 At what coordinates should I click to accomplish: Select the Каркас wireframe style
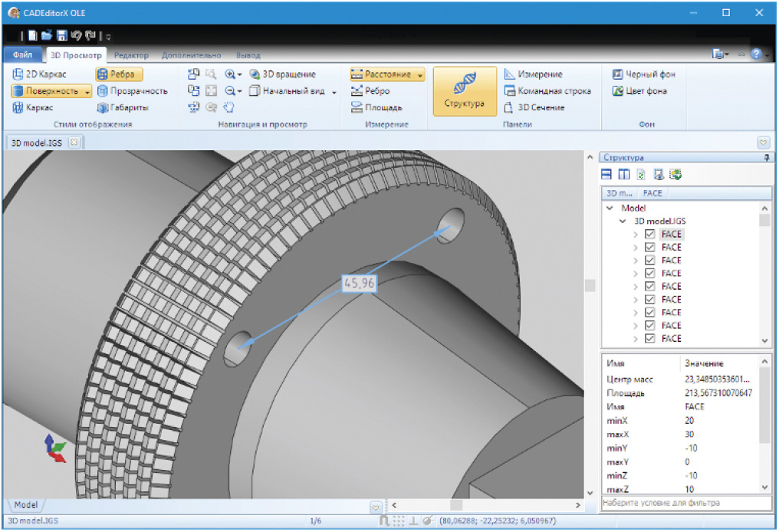(33, 107)
